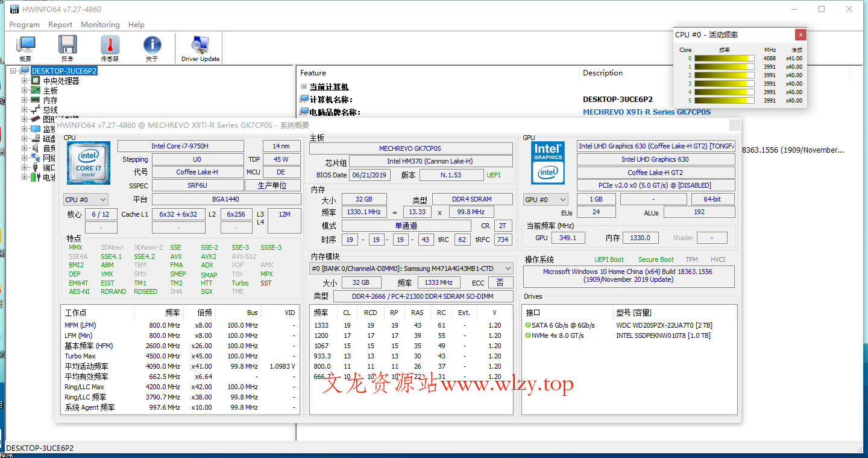The width and height of the screenshot is (868, 458).
Task: Click the 概要 system summary icon
Action: [25, 45]
